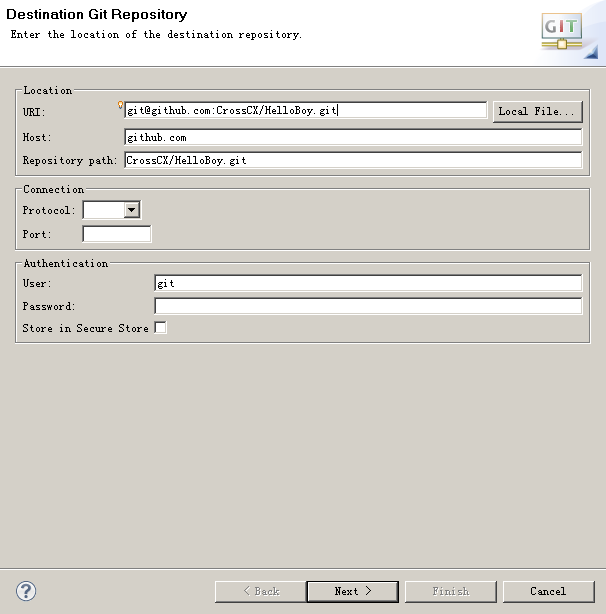This screenshot has width=606, height=614.
Task: Click the "Protocol:" label
Action: point(49,210)
